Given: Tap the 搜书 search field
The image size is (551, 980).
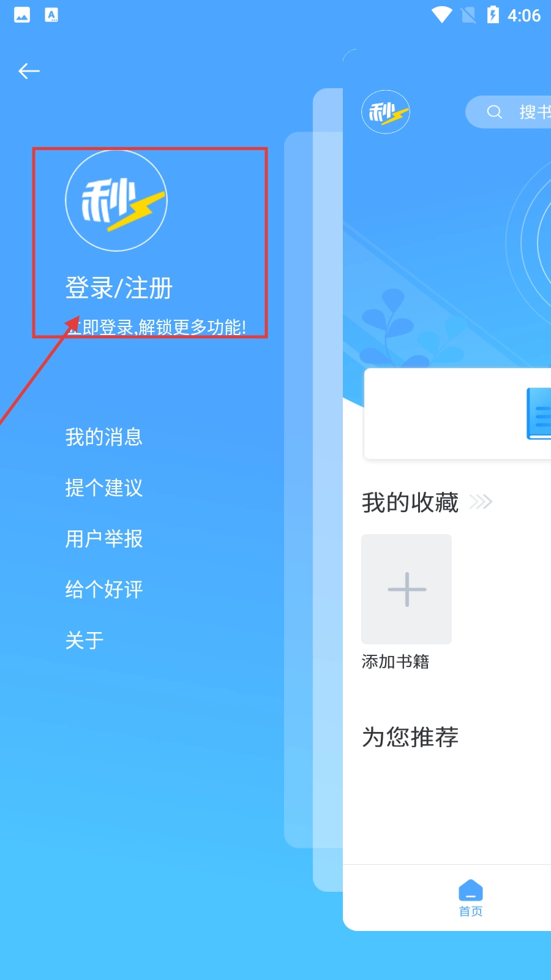Looking at the screenshot, I should [x=508, y=112].
